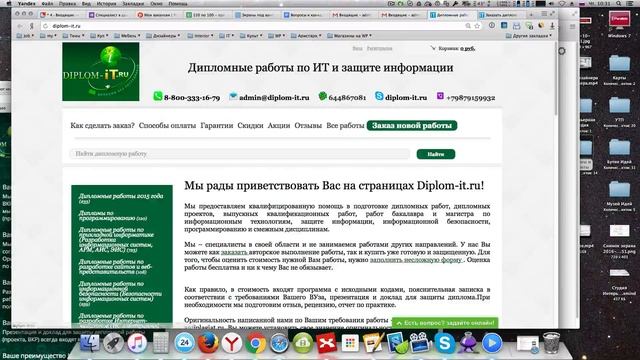Image resolution: width=640 pixels, height=360 pixels.
Task: Click the browser back arrow
Action: pos(20,26)
